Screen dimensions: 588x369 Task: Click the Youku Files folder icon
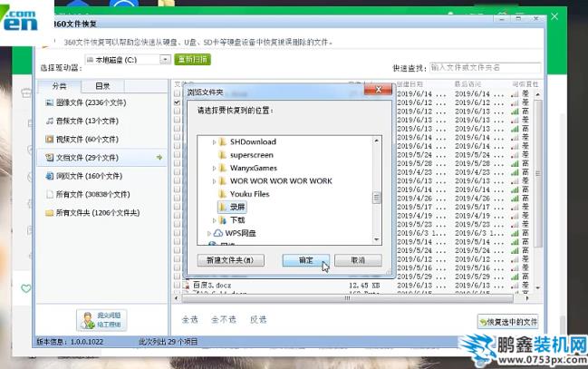pos(222,194)
